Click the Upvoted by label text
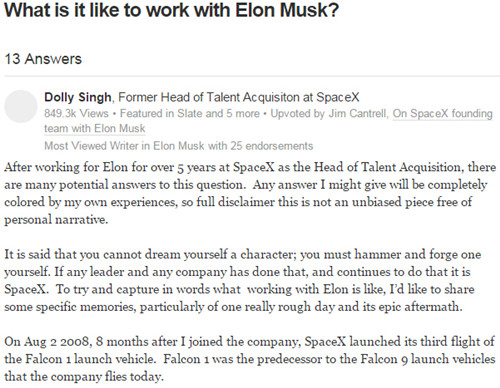500x388 pixels. [x=298, y=113]
